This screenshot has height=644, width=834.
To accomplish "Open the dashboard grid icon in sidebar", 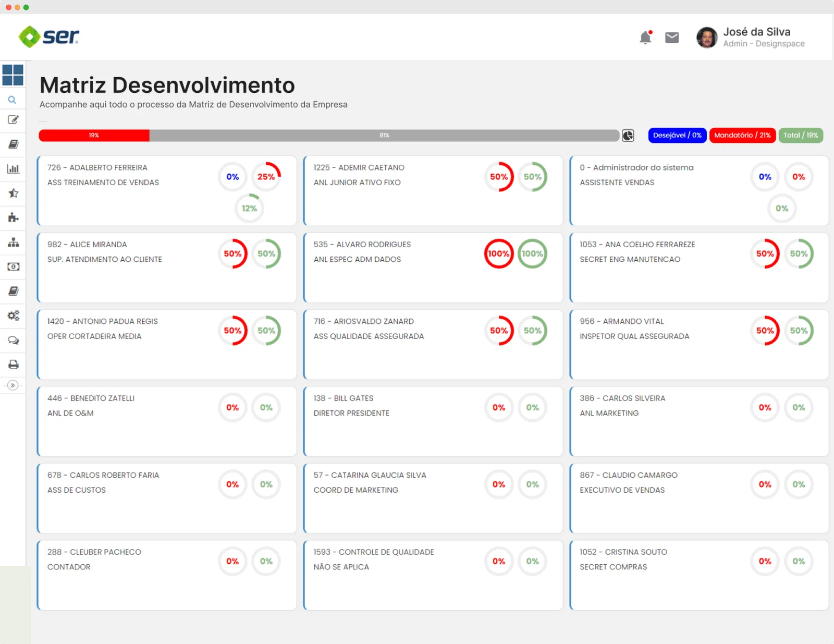I will (x=13, y=75).
